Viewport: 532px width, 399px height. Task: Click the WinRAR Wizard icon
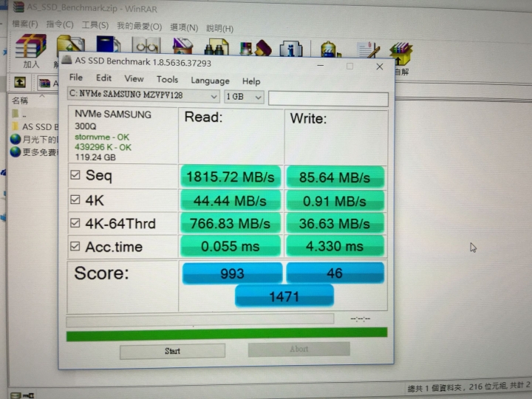[x=256, y=48]
